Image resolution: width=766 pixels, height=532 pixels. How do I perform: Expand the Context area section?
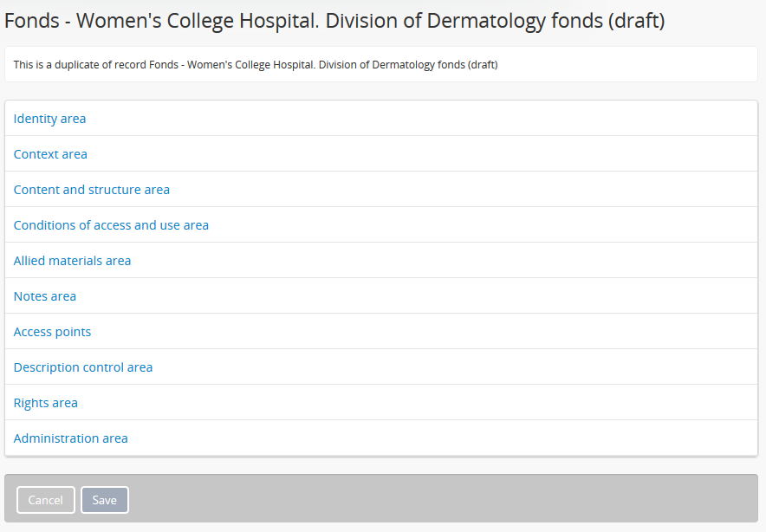(x=50, y=154)
